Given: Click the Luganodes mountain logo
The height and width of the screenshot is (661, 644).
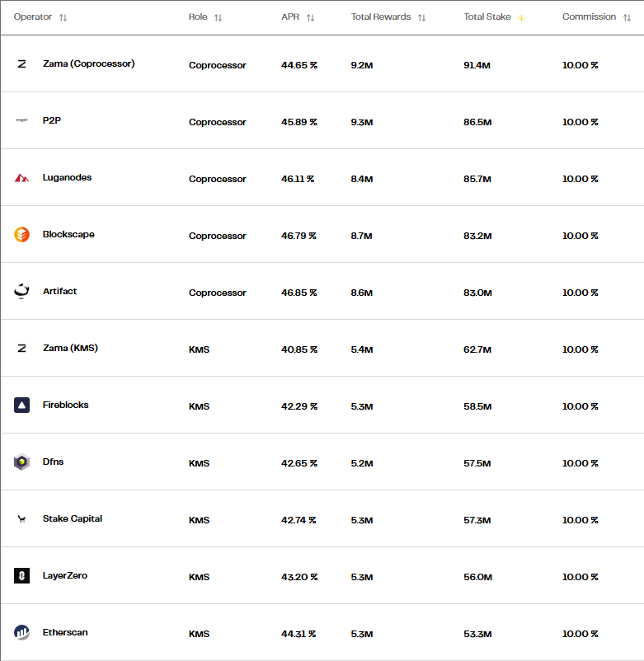Looking at the screenshot, I should (21, 177).
